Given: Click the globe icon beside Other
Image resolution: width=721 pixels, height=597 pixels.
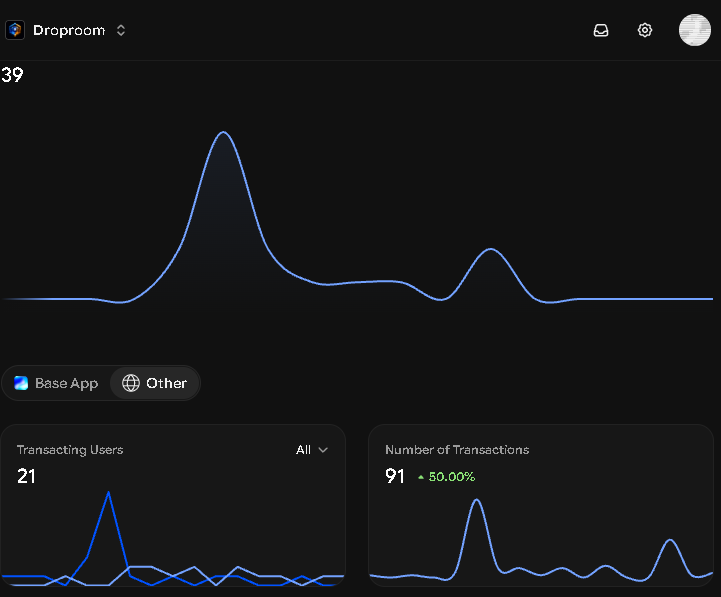Looking at the screenshot, I should (x=131, y=383).
